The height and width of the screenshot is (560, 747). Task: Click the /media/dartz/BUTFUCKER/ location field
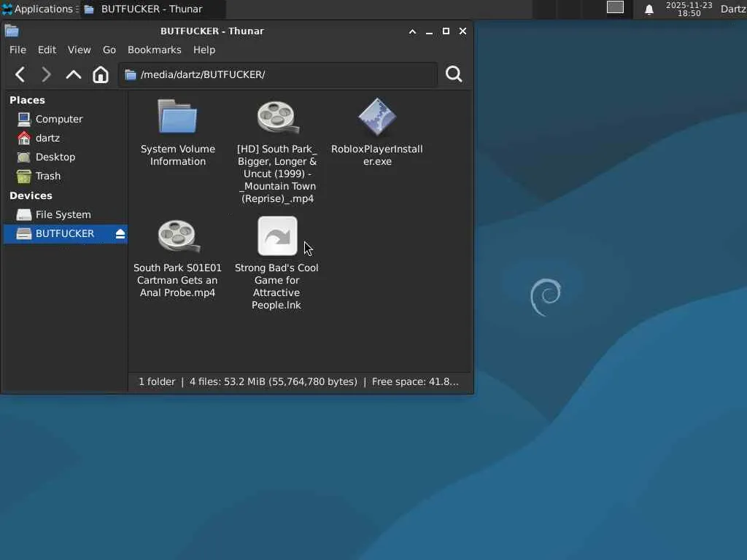tap(278, 75)
